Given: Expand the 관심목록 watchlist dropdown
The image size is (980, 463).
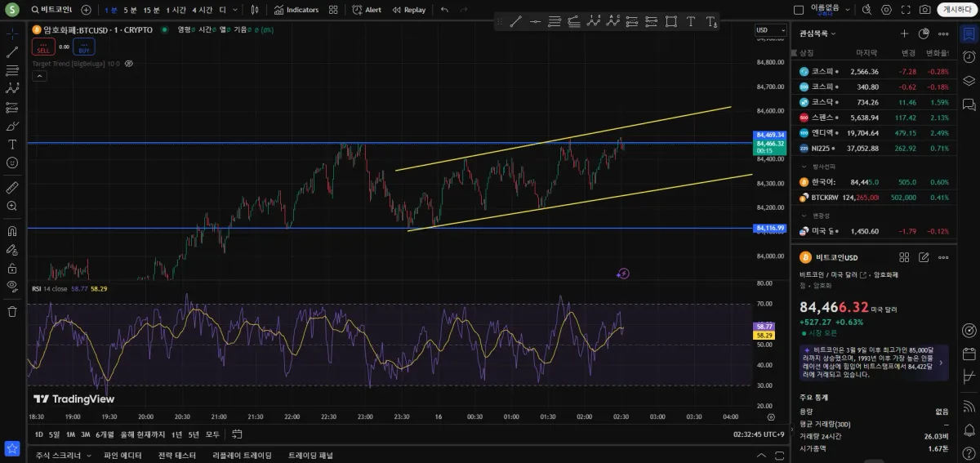Looking at the screenshot, I should pyautogui.click(x=818, y=33).
